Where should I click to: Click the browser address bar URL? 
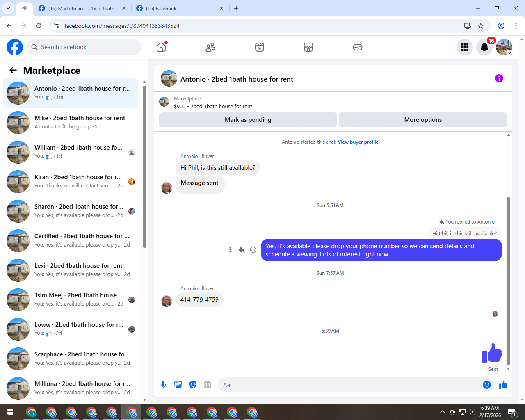pyautogui.click(x=122, y=26)
